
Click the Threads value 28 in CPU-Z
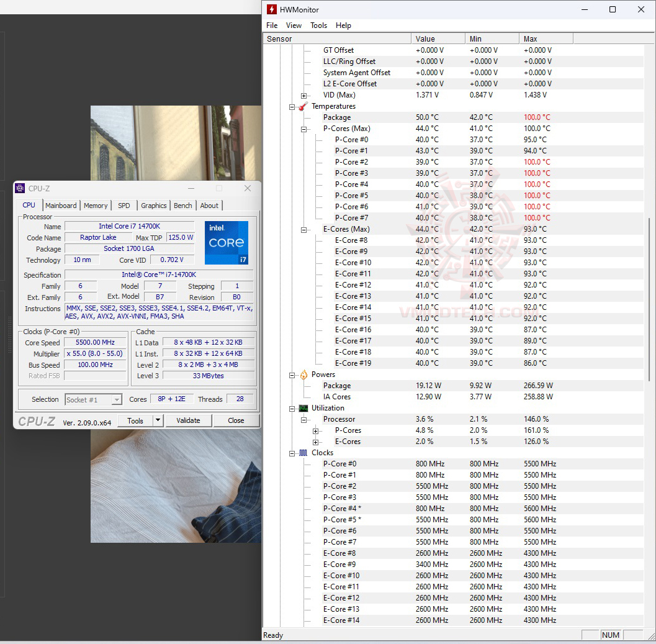(240, 399)
